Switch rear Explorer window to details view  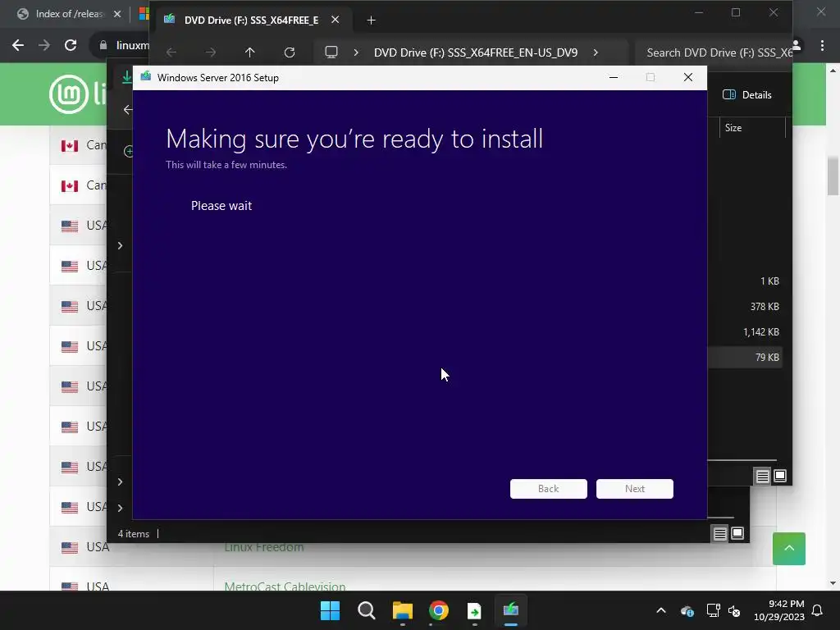[720, 533]
